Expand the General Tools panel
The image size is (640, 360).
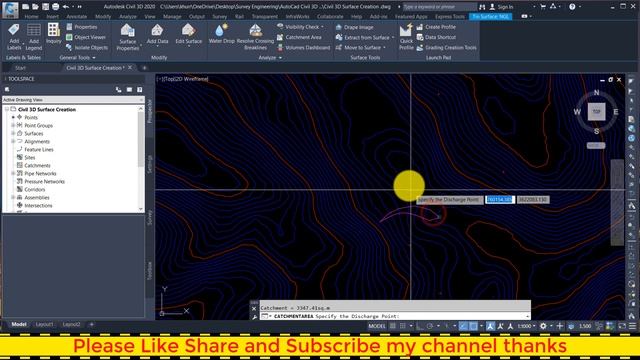(77, 58)
